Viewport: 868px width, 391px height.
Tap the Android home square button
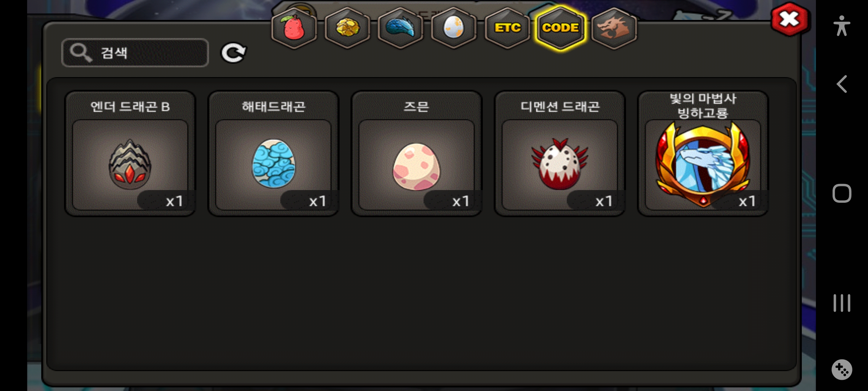(842, 193)
